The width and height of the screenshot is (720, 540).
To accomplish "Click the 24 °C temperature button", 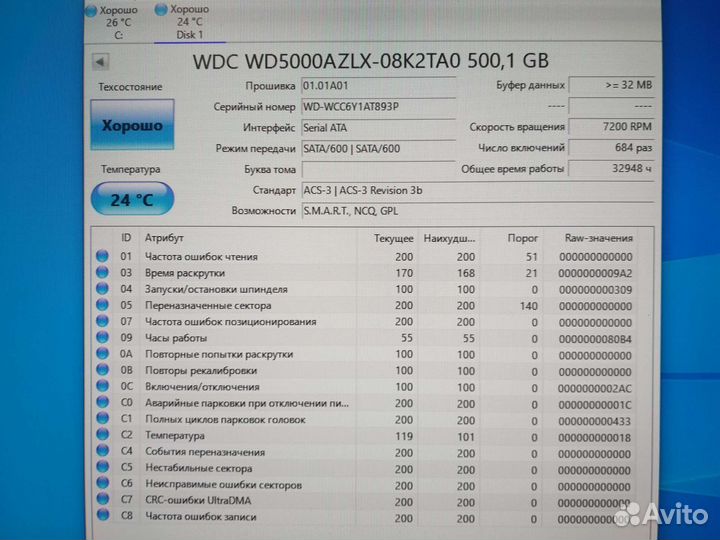I will pos(132,199).
